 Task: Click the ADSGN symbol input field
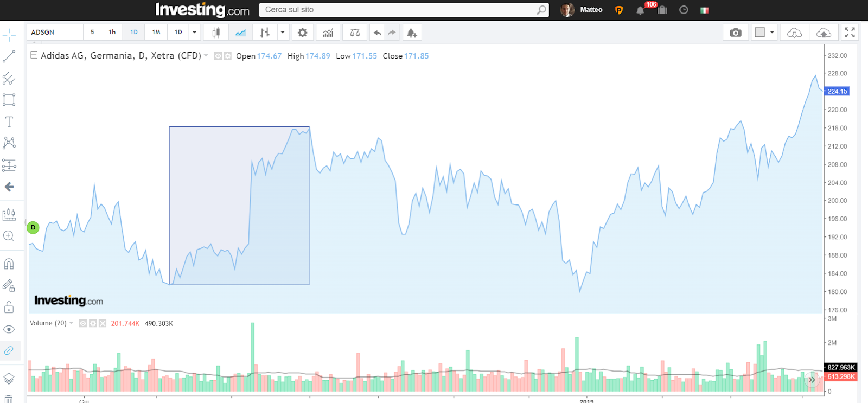click(x=54, y=33)
